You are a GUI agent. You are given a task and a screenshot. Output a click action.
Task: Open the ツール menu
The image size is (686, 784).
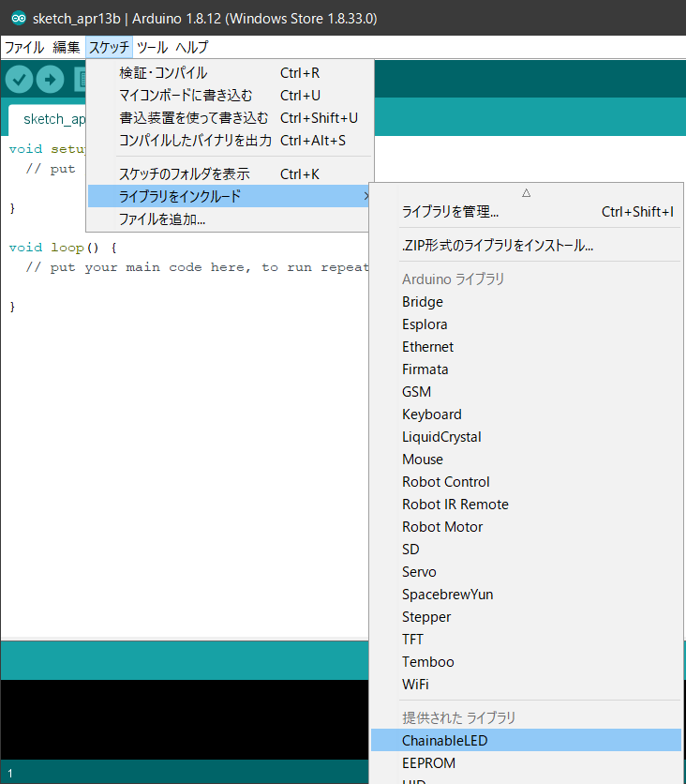152,48
